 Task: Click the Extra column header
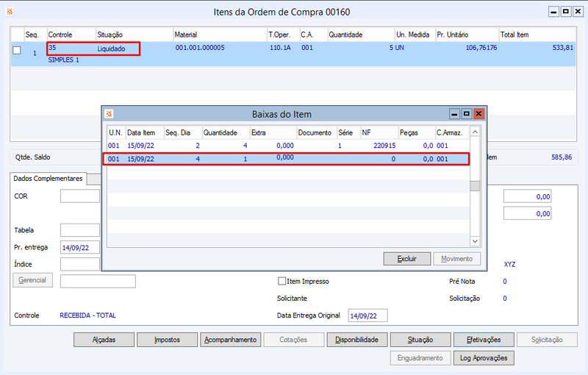273,133
